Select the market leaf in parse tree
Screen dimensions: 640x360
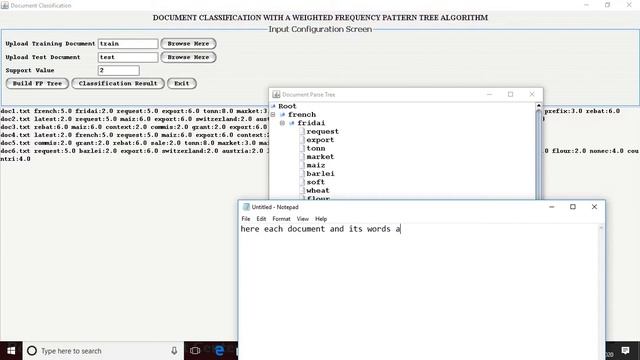pyautogui.click(x=320, y=157)
